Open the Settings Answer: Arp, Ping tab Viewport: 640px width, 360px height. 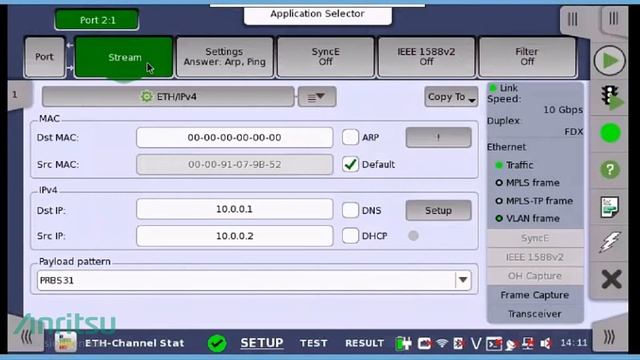224,57
